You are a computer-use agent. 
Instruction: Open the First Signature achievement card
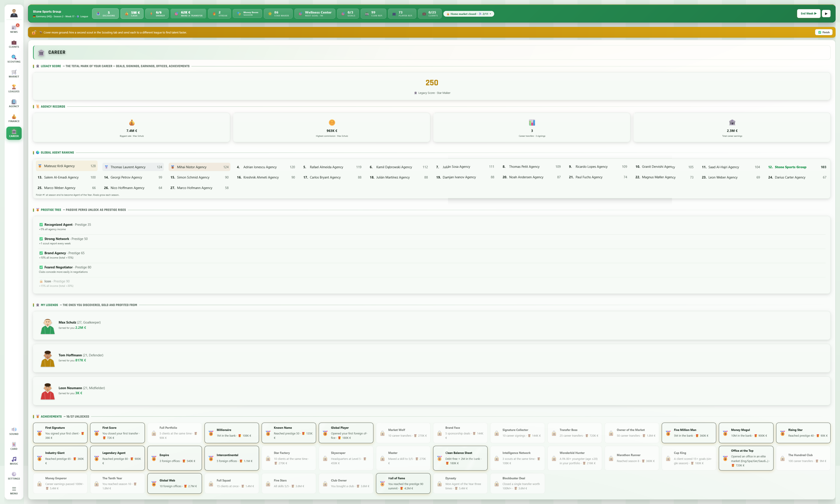click(60, 433)
